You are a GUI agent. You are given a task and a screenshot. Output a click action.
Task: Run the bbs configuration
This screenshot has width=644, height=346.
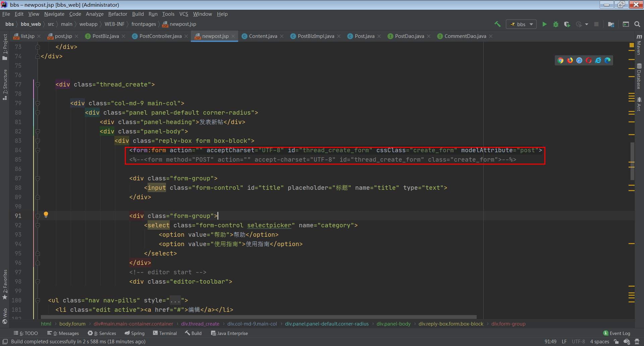click(544, 24)
